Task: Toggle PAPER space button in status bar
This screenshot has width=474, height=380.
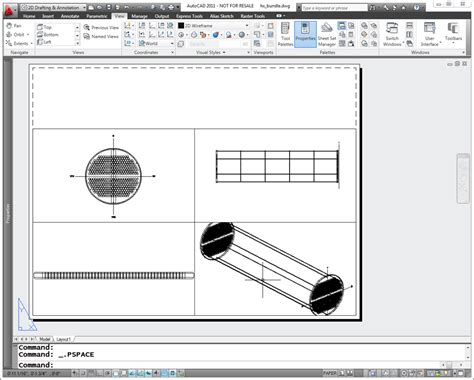Action: click(330, 373)
